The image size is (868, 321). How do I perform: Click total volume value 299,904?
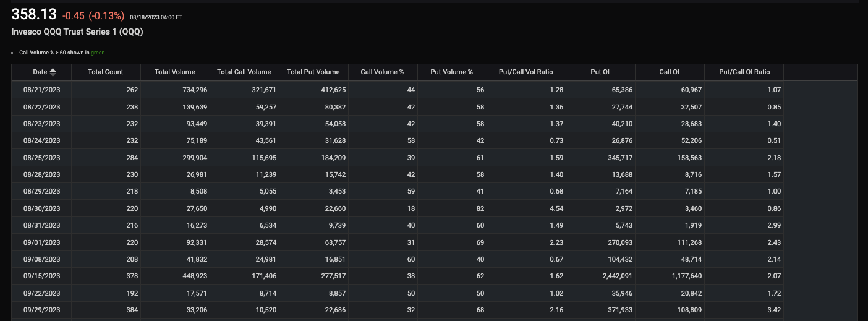coord(195,158)
